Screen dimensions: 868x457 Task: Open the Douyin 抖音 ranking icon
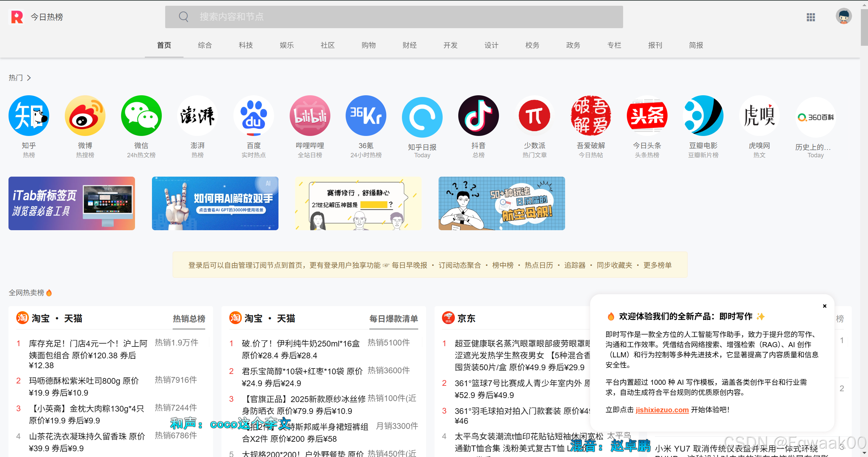click(x=478, y=116)
